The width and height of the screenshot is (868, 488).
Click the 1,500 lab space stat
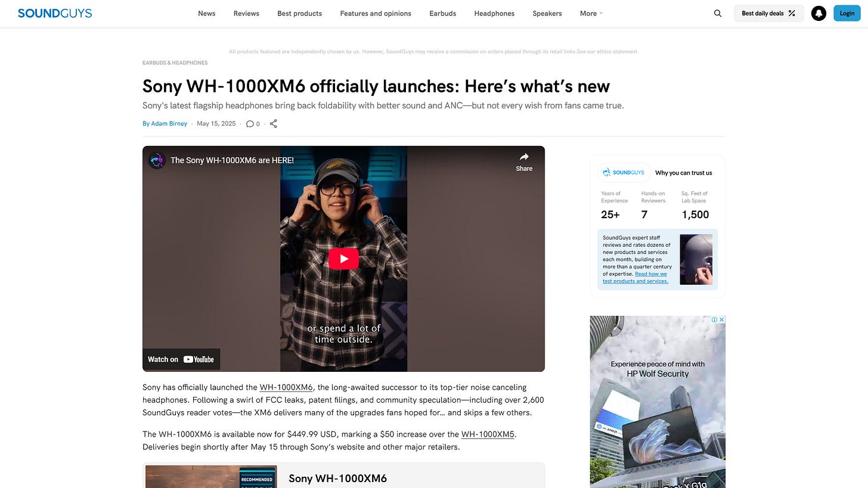coord(695,215)
